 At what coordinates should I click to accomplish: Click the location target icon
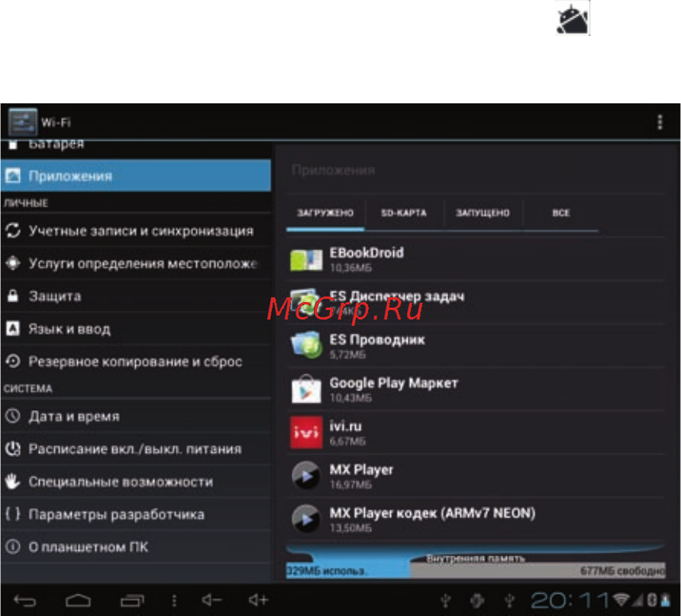(x=13, y=263)
